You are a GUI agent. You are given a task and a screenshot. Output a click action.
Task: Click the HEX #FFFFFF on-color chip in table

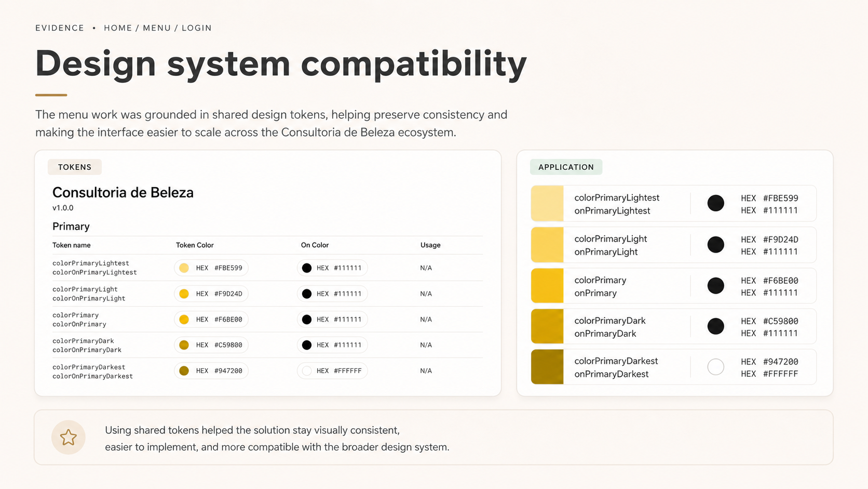[x=332, y=371]
